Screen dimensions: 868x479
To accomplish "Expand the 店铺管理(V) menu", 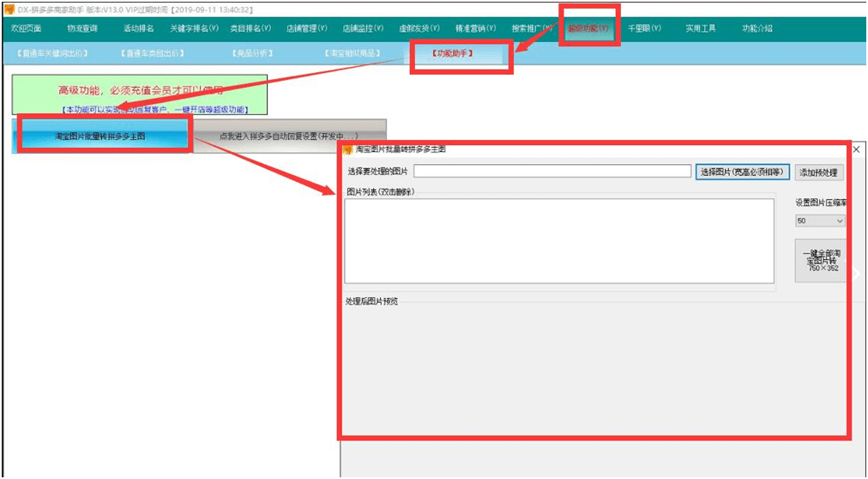I will (x=307, y=28).
